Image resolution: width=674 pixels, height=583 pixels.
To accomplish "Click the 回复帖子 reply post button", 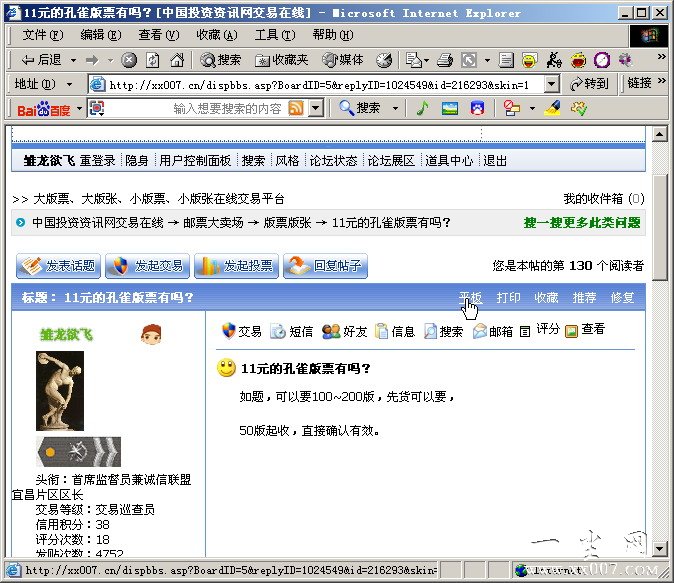I will point(326,266).
